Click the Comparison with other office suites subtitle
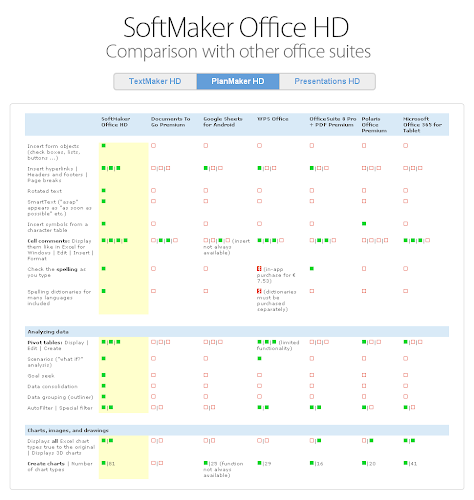 click(x=238, y=52)
